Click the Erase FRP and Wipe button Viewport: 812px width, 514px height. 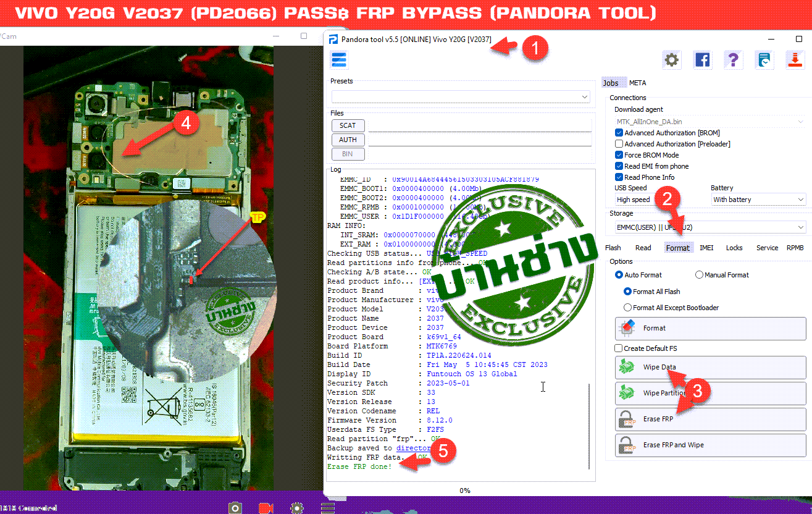click(711, 445)
